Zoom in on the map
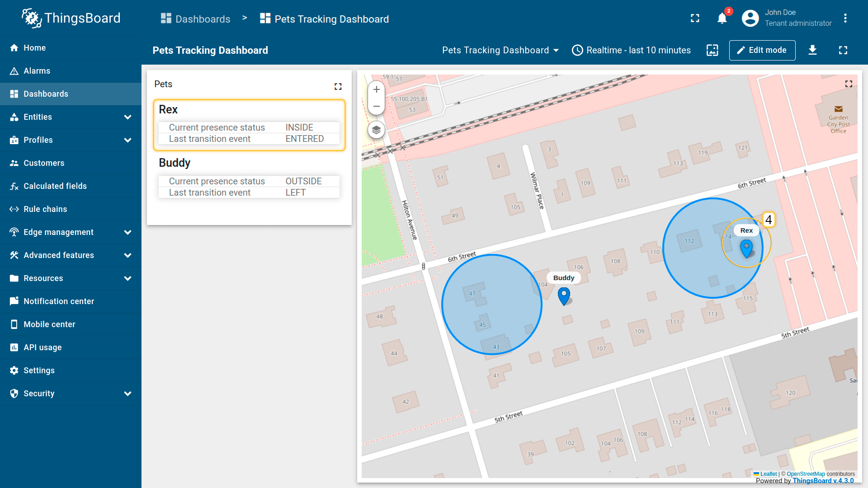Viewport: 868px width, 488px height. click(376, 89)
